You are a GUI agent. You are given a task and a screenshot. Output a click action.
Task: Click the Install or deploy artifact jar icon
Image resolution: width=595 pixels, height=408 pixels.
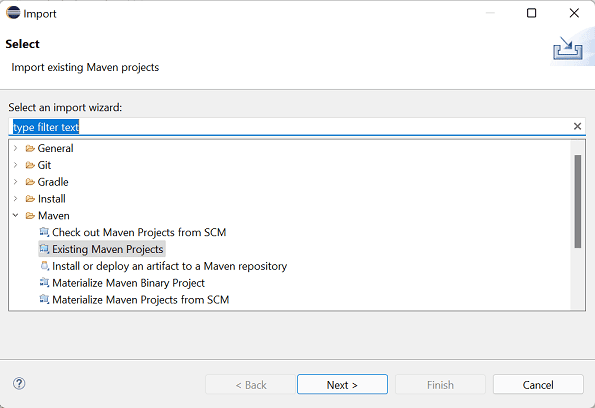(x=44, y=265)
